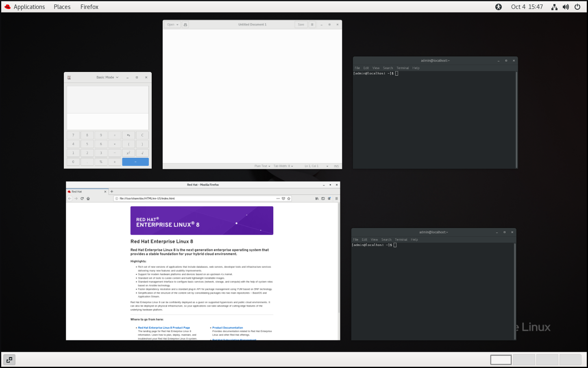The width and height of the screenshot is (588, 368).
Task: Open Terminal menu in terminal beside the Firefox window
Action: click(x=401, y=240)
